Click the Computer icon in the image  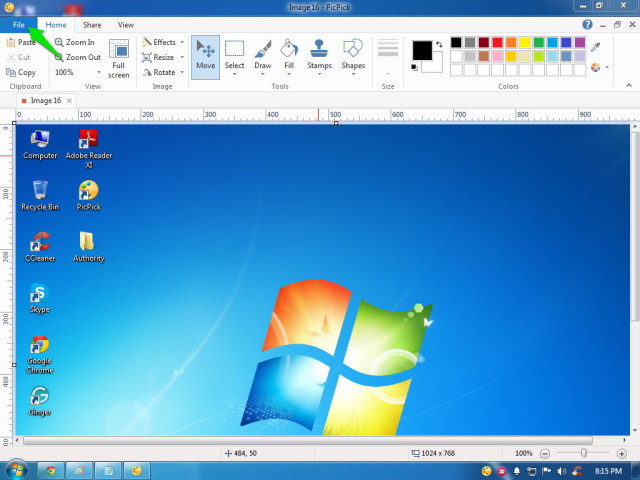(40, 145)
